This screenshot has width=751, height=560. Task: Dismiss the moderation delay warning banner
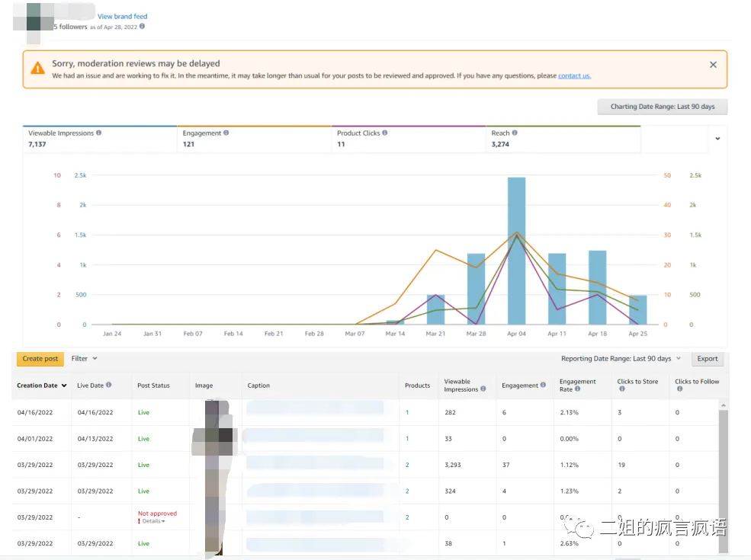coord(713,65)
